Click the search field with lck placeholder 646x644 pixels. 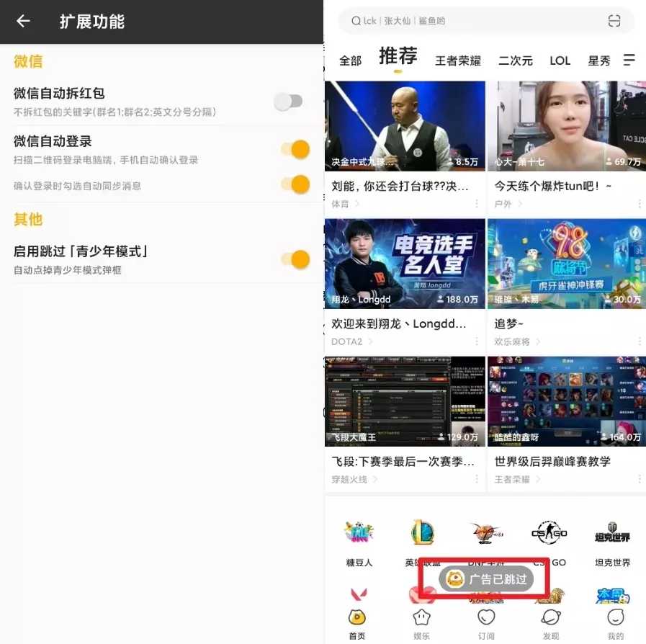[486, 21]
